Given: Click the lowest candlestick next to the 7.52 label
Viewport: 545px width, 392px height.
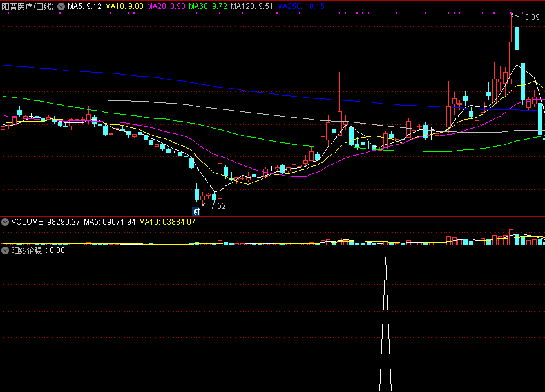Looking at the screenshot, I should point(203,199).
